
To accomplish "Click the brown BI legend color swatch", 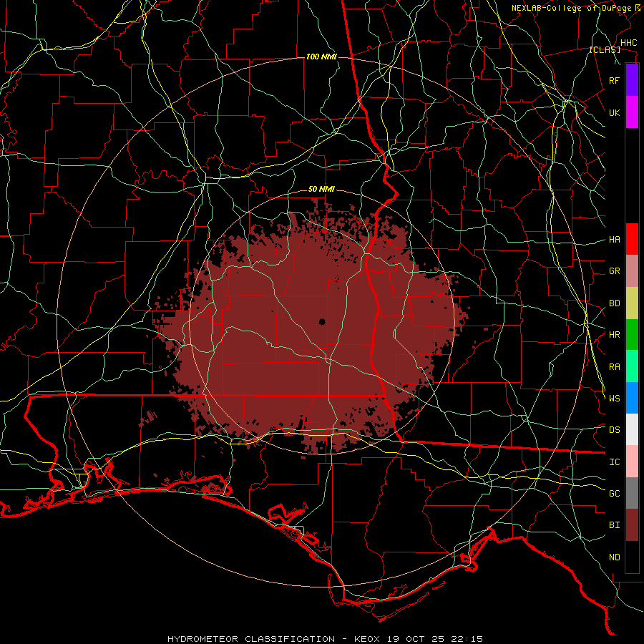I will click(632, 525).
